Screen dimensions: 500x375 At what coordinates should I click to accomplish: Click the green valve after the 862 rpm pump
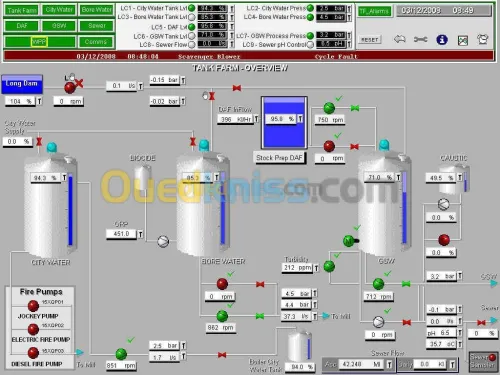click(260, 316)
